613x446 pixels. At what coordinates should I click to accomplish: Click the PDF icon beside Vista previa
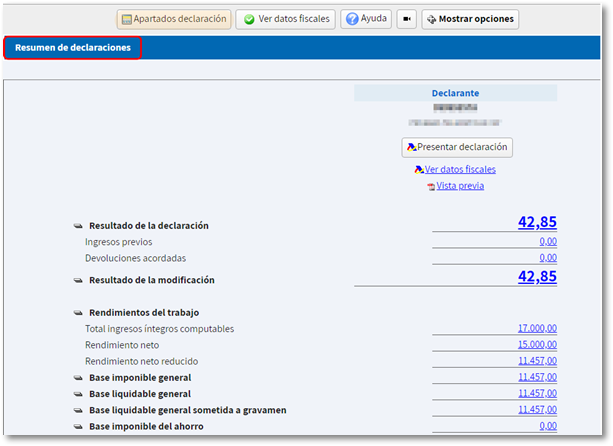(x=430, y=187)
